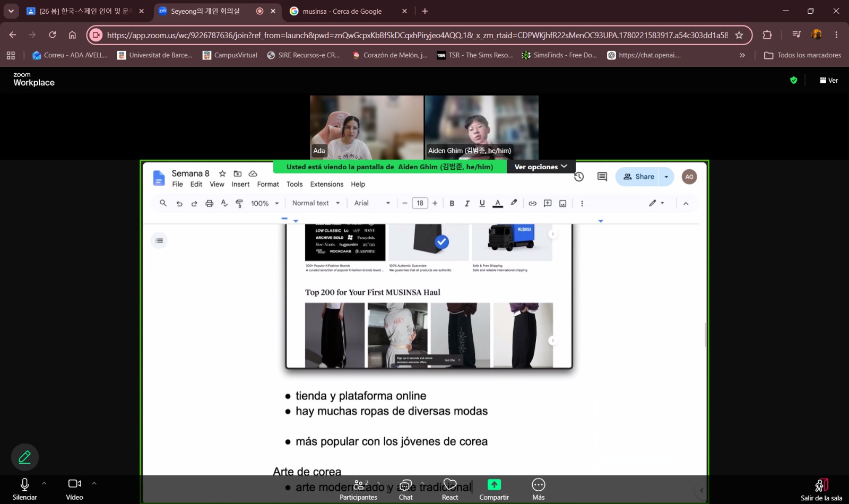849x504 pixels.
Task: Open the Insert menu in Docs
Action: click(x=240, y=184)
